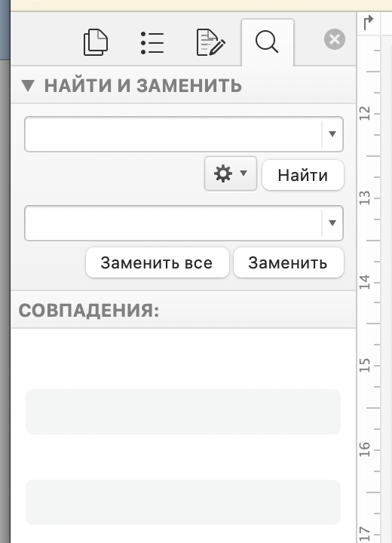The height and width of the screenshot is (543, 392).
Task: Open the search field history dropdown arrow
Action: (332, 134)
